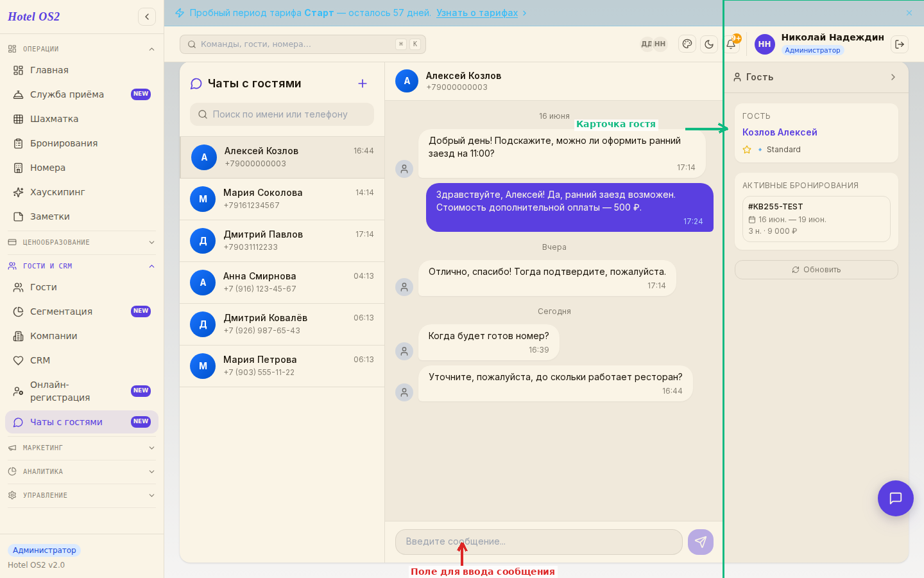
Task: Click the НН user avatar
Action: [765, 44]
